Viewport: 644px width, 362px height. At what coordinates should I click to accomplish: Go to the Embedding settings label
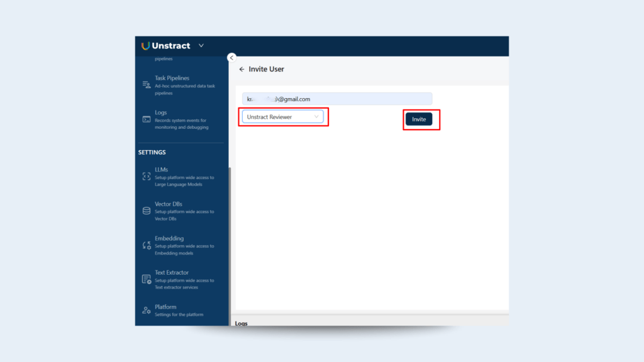click(x=169, y=239)
